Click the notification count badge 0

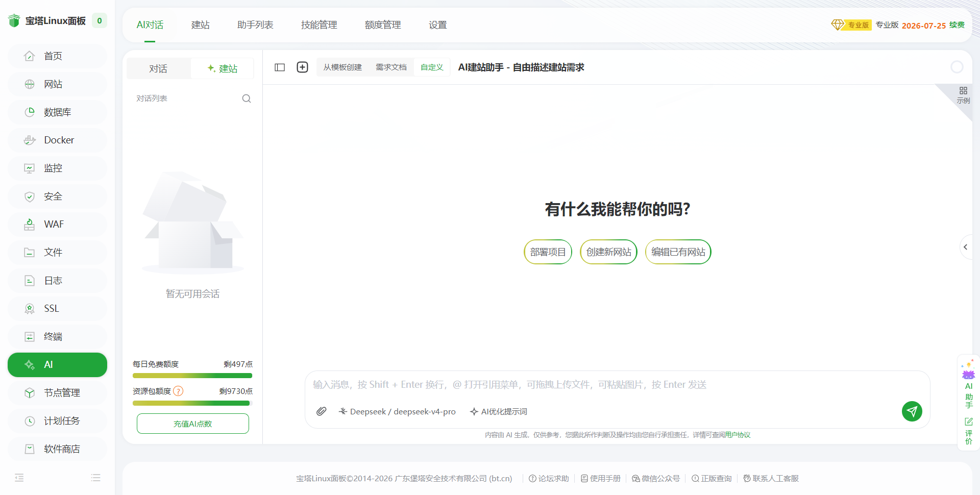coord(100,21)
